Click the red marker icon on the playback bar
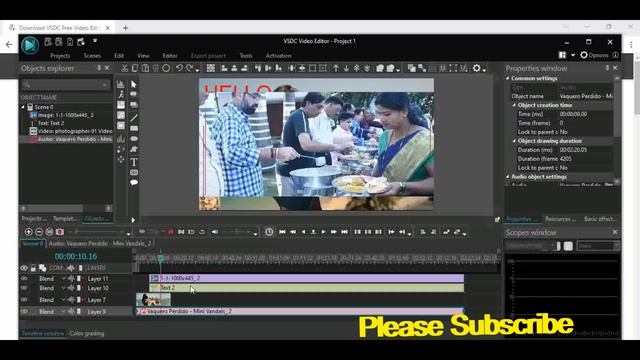Image resolution: width=640 pixels, height=360 pixels. (x=171, y=232)
